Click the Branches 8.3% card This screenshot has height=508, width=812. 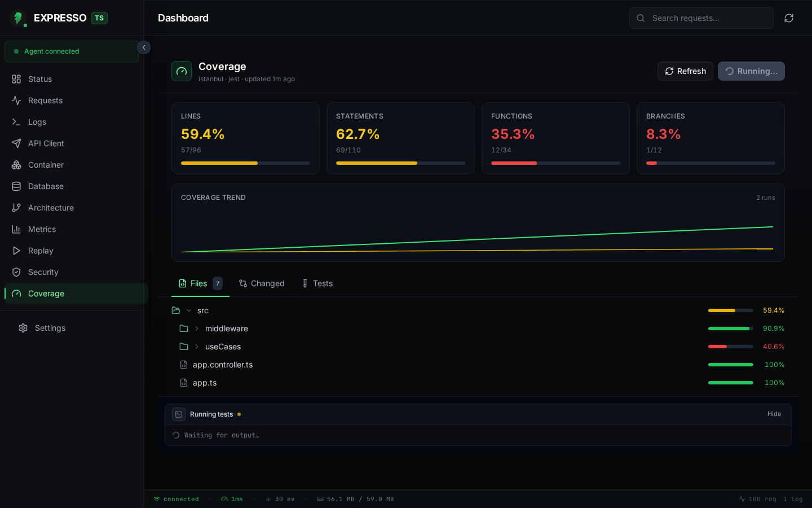710,138
